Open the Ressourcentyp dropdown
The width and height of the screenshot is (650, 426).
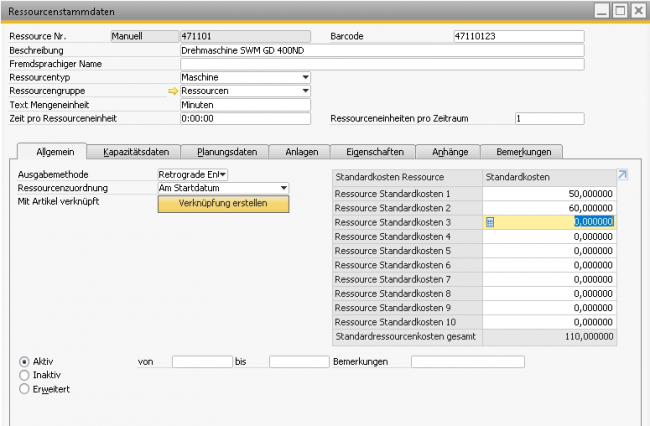pyautogui.click(x=306, y=77)
